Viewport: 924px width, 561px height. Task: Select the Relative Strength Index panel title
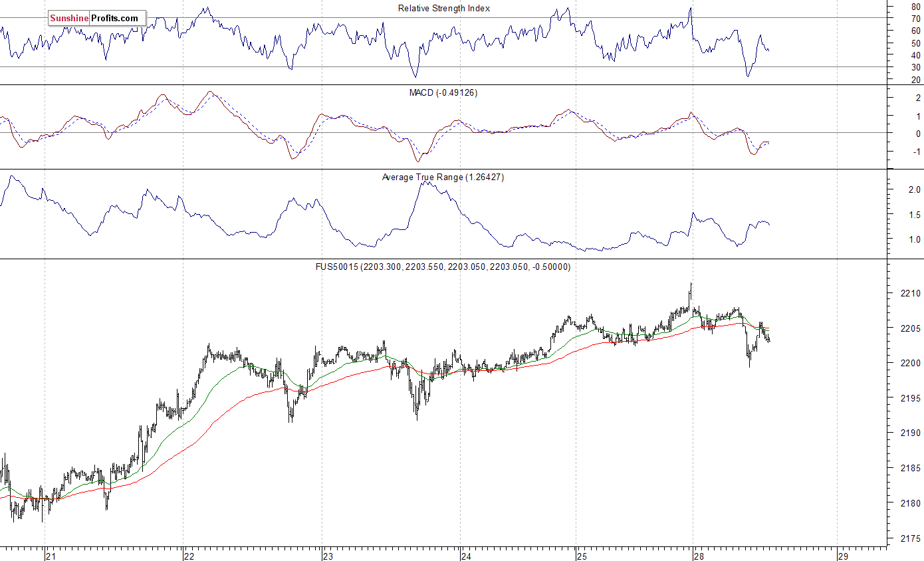(444, 8)
